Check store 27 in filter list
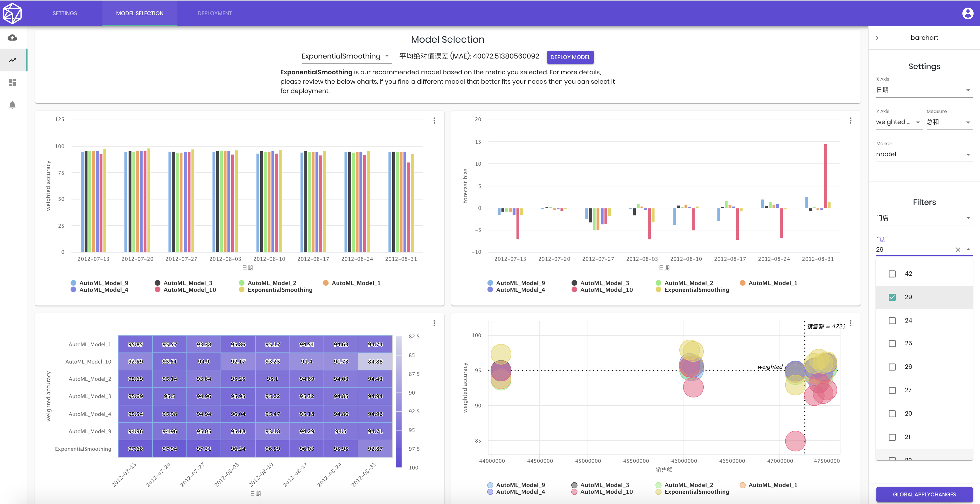Image resolution: width=980 pixels, height=504 pixels. pos(892,390)
